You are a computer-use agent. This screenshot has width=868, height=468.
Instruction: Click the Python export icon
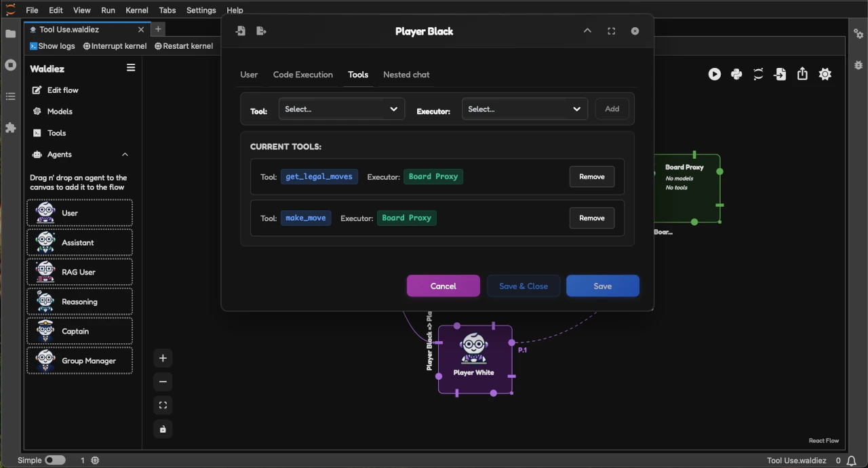[x=736, y=75]
